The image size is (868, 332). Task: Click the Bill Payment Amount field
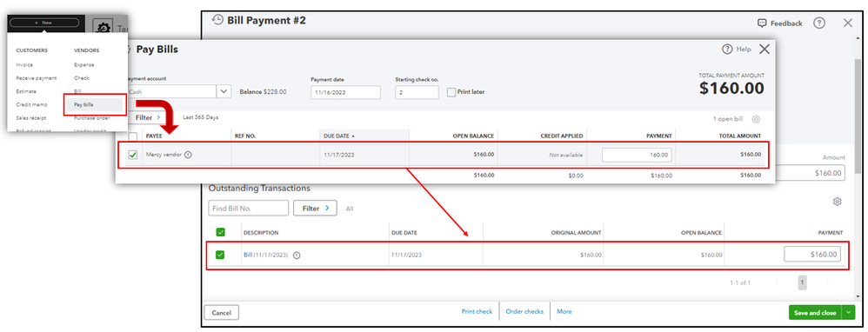pyautogui.click(x=810, y=173)
